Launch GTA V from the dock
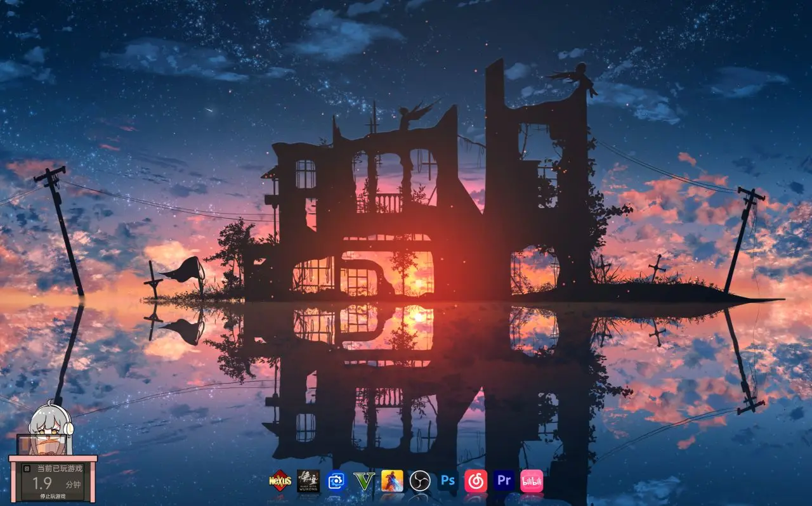Viewport: 812px width, 506px height. [x=364, y=481]
